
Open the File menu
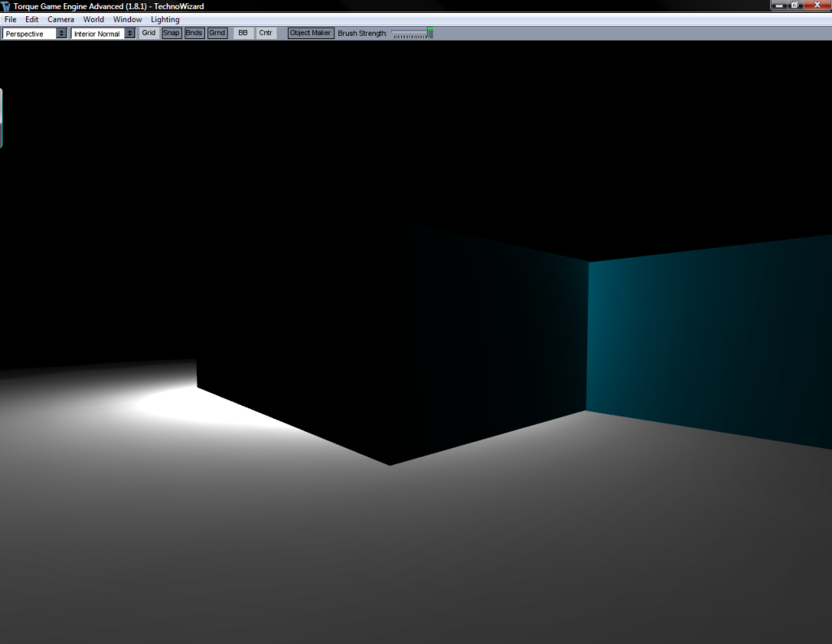tap(11, 20)
